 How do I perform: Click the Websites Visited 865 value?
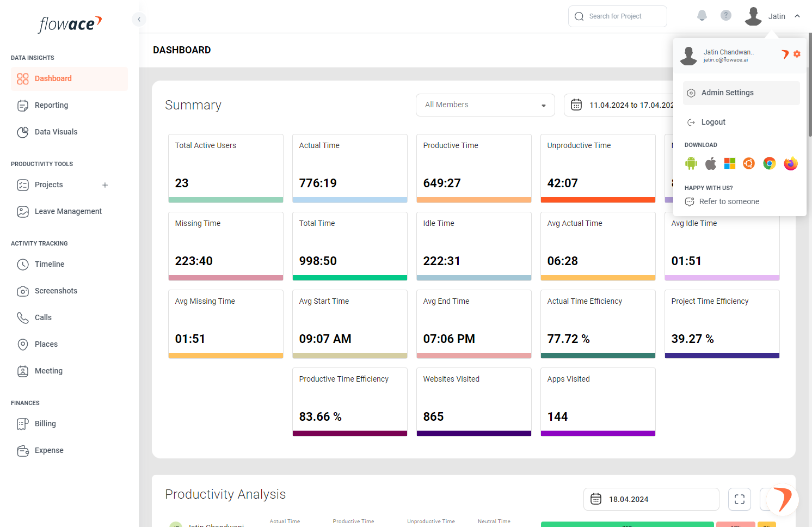[x=433, y=417]
